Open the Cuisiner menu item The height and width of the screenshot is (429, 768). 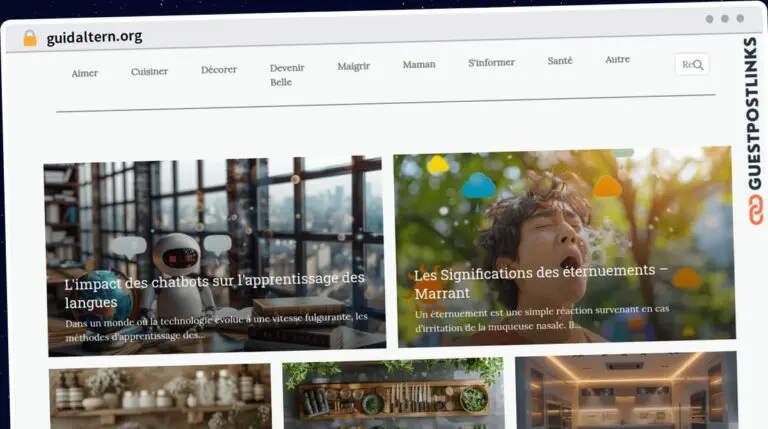point(149,72)
